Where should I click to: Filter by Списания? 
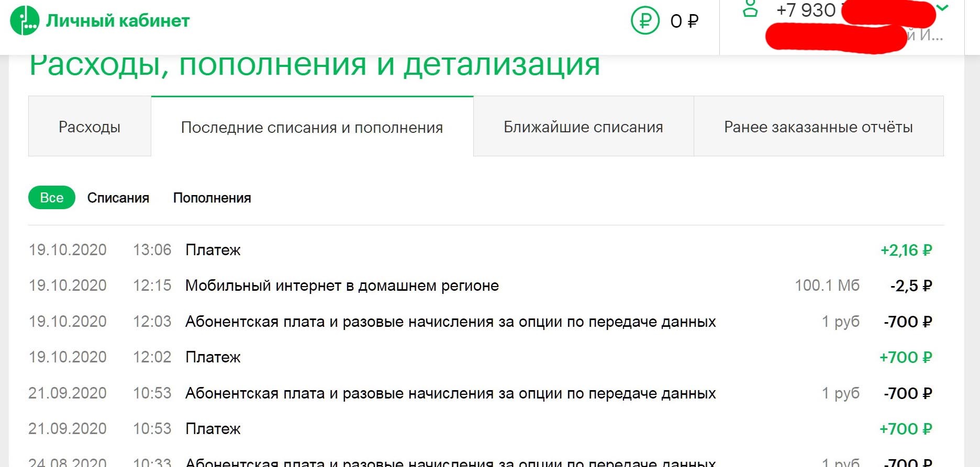[x=118, y=198]
